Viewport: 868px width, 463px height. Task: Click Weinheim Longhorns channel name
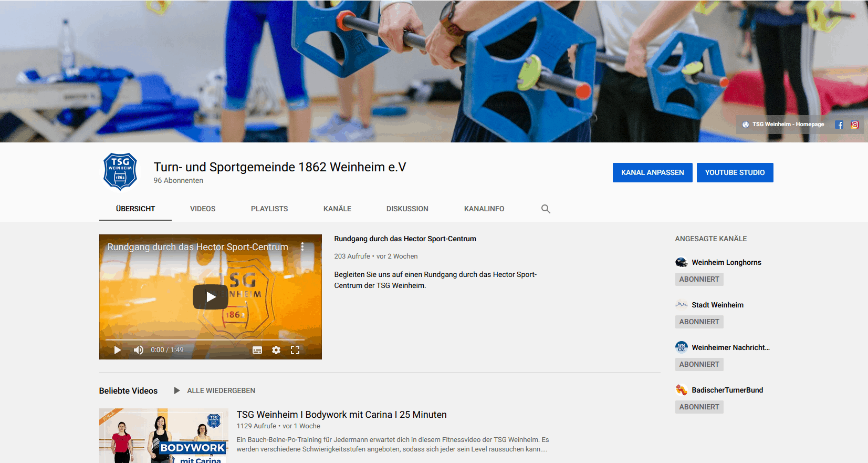click(x=727, y=262)
